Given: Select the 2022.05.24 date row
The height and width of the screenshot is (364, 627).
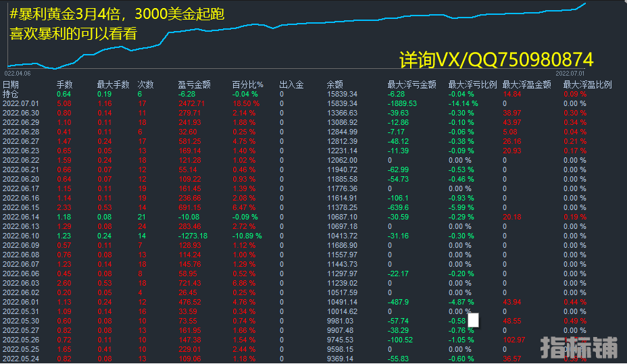Looking at the screenshot, I should point(21,359).
